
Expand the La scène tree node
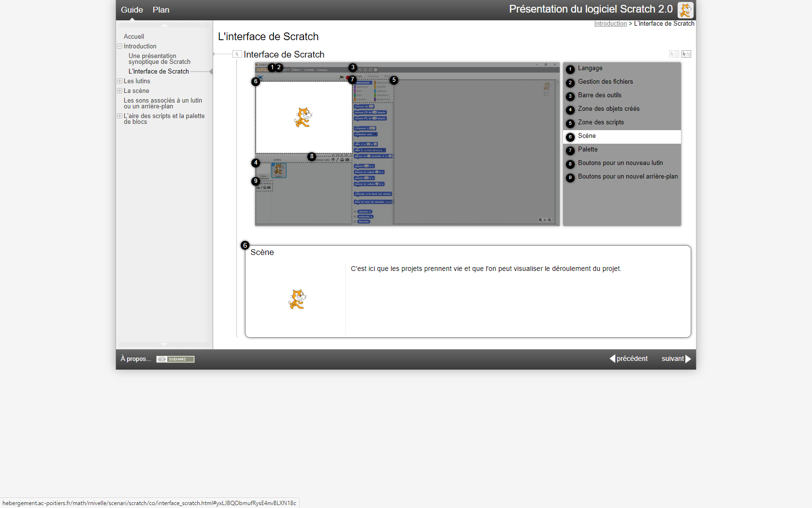tap(119, 91)
